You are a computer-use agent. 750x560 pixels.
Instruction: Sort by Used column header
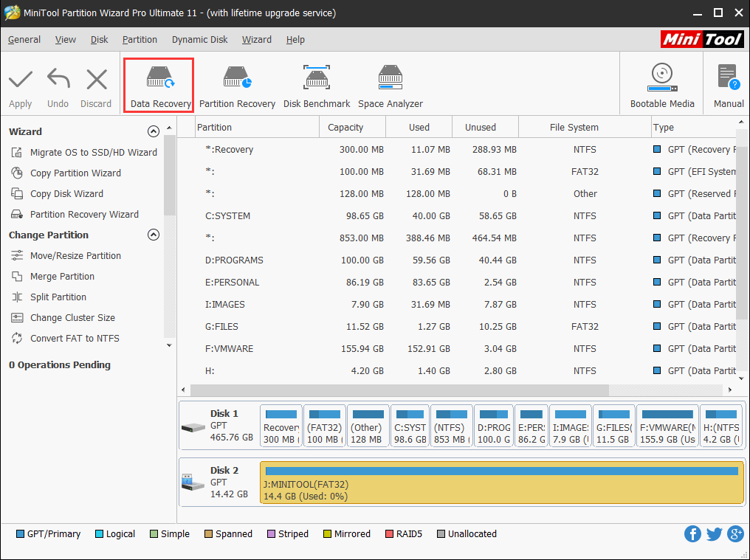(x=419, y=127)
